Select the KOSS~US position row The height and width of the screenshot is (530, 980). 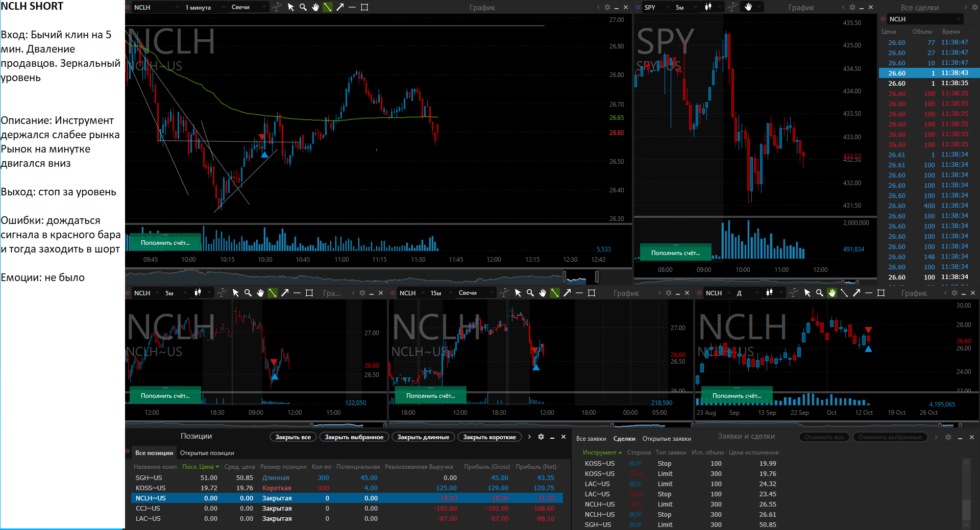coord(347,488)
